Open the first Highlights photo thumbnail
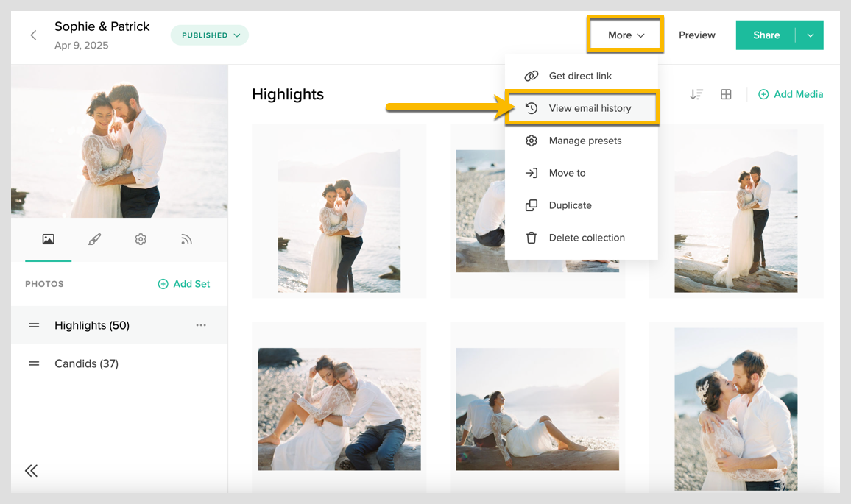Image resolution: width=851 pixels, height=504 pixels. pyautogui.click(x=339, y=221)
